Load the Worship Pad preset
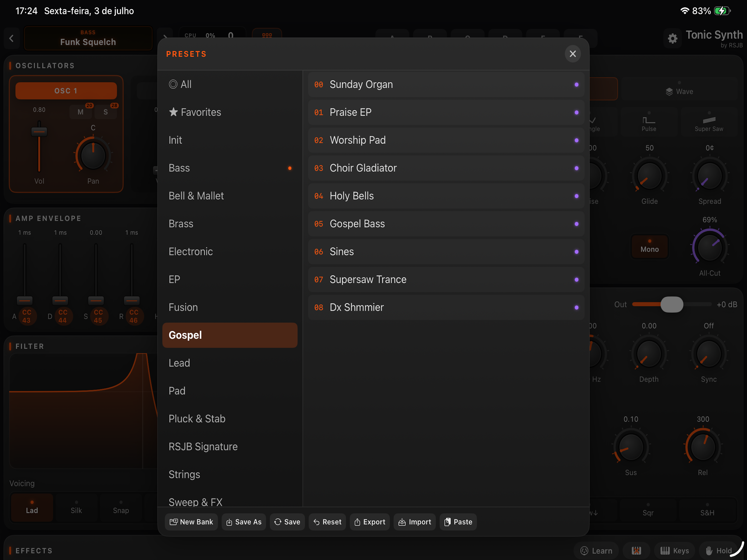Viewport: 747px width, 560px height. point(446,140)
